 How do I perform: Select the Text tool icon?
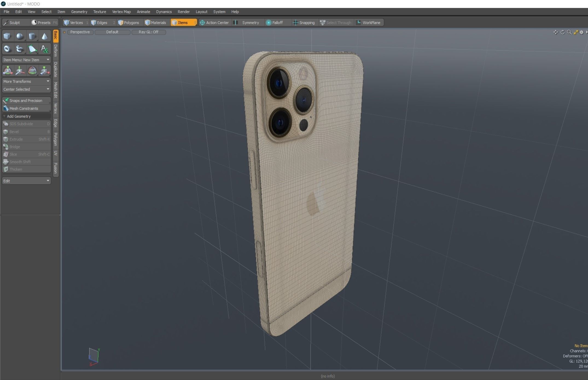(44, 49)
